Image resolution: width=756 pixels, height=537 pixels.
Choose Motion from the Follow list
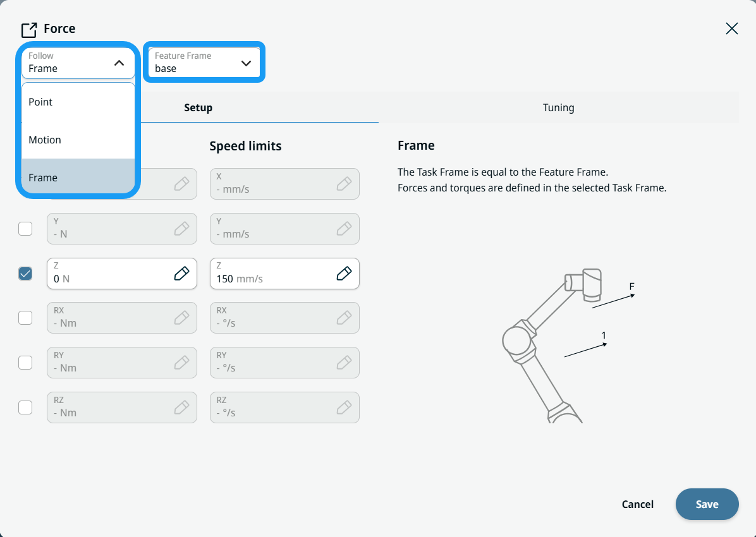click(x=78, y=140)
